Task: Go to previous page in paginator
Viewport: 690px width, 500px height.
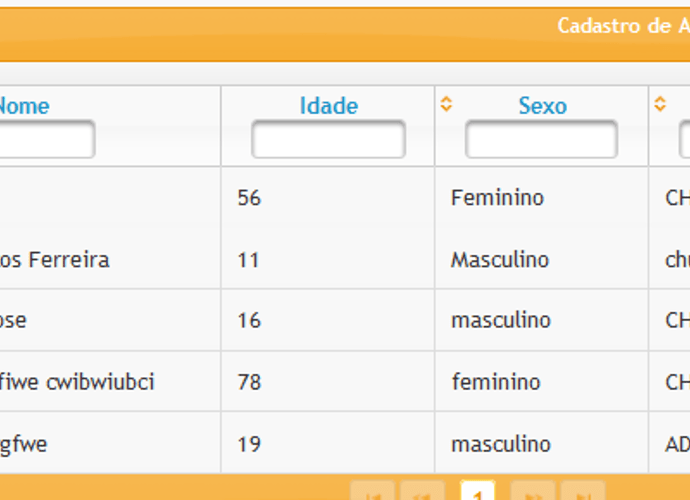Action: click(x=422, y=492)
